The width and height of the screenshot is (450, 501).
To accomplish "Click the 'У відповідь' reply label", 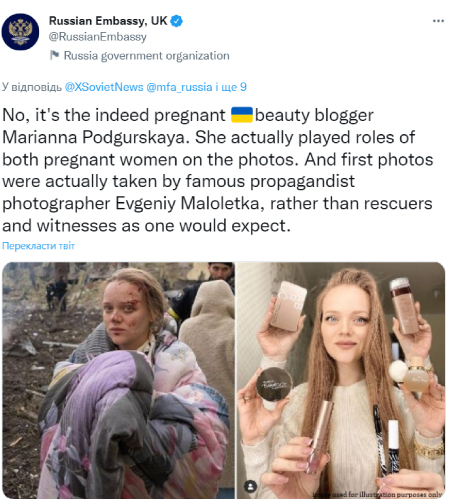I will 32,87.
